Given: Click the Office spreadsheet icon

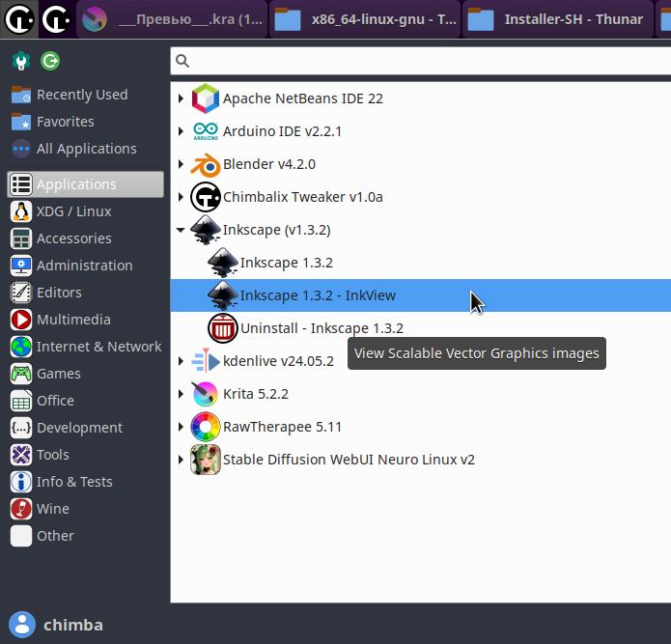Looking at the screenshot, I should tap(21, 401).
